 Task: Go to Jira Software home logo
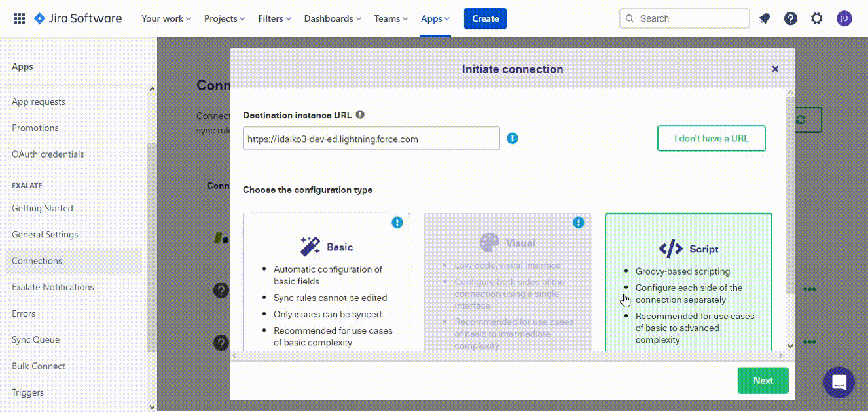[78, 18]
